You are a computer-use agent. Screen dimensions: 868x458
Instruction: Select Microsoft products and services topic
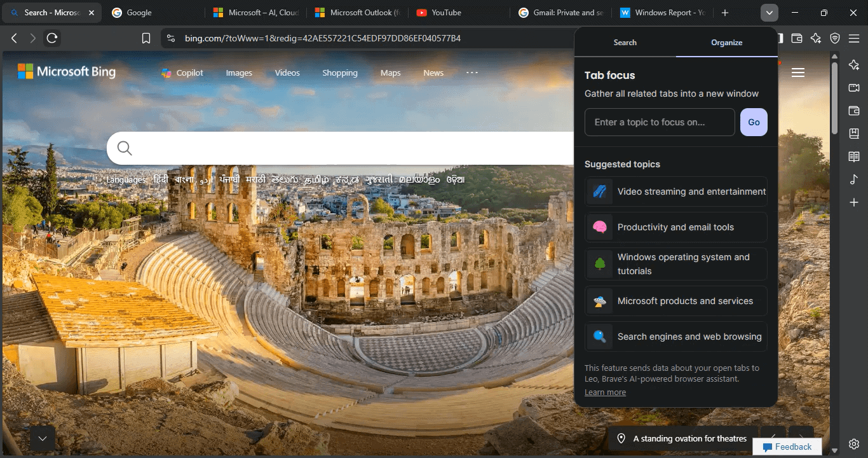676,301
